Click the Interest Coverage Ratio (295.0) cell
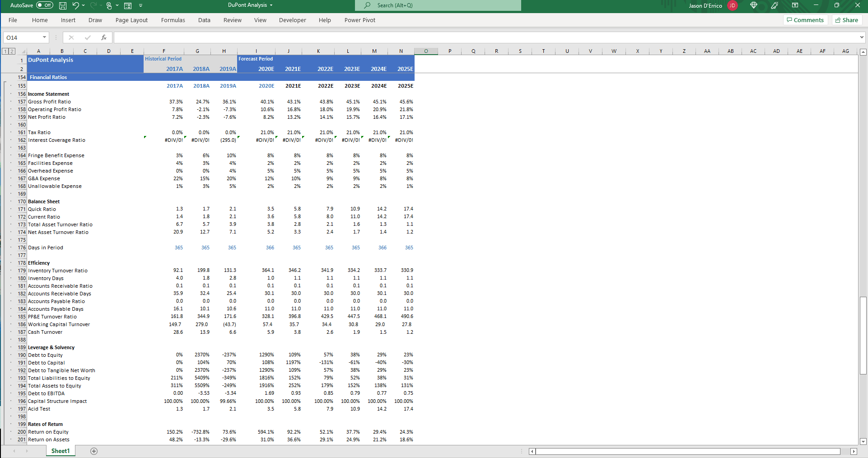 point(228,140)
